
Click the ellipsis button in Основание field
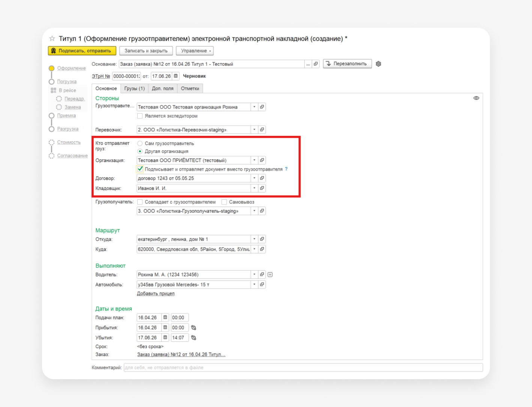[x=308, y=64]
